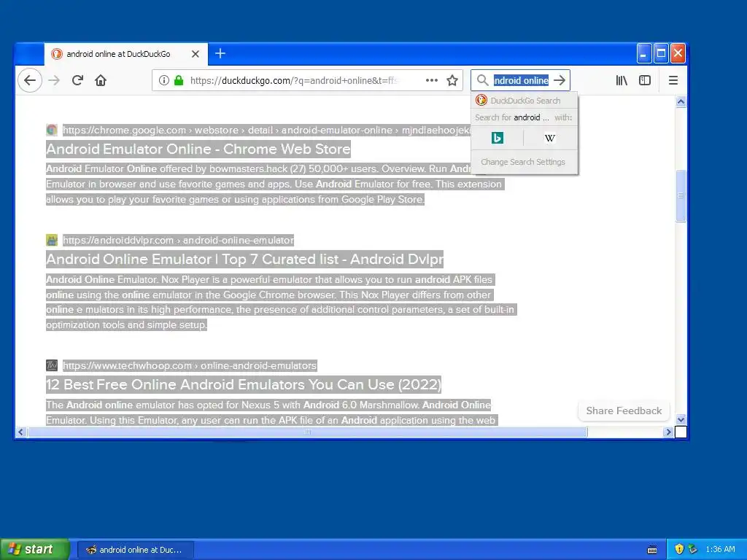Reload the current page

point(77,80)
